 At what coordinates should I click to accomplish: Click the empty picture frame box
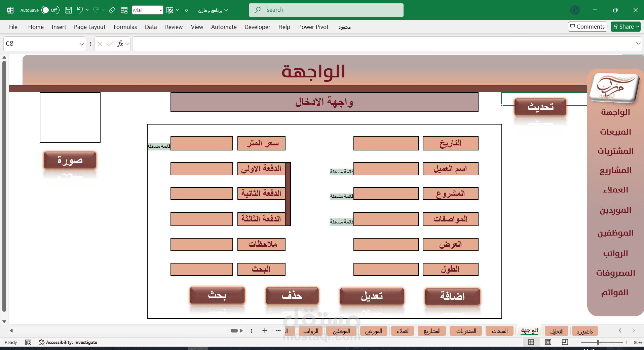70,117
